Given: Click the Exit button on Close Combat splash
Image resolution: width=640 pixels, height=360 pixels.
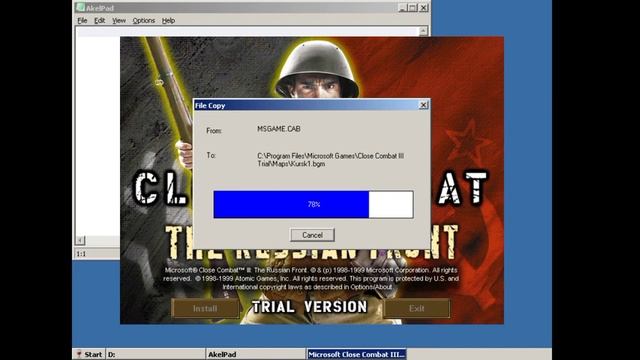Looking at the screenshot, I should pyautogui.click(x=416, y=309).
